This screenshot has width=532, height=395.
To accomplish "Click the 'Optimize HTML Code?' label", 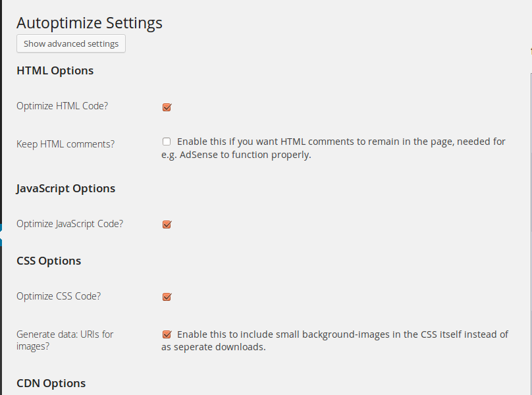I will click(62, 106).
